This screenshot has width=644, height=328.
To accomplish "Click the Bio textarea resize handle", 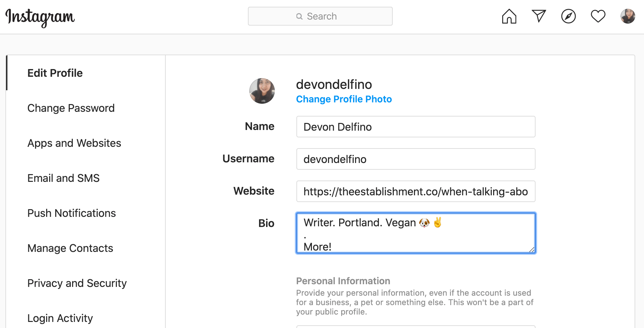I will 532,250.
